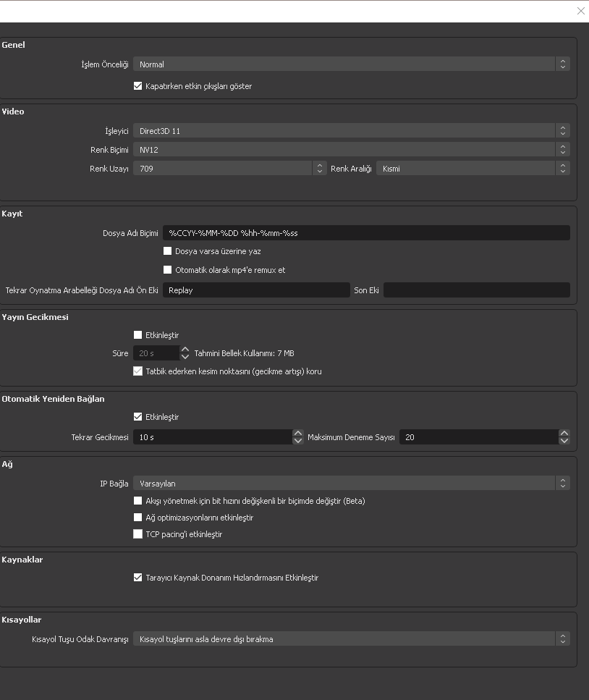Decrease Maksimum Deneme Sayısı with down arrow

click(564, 441)
